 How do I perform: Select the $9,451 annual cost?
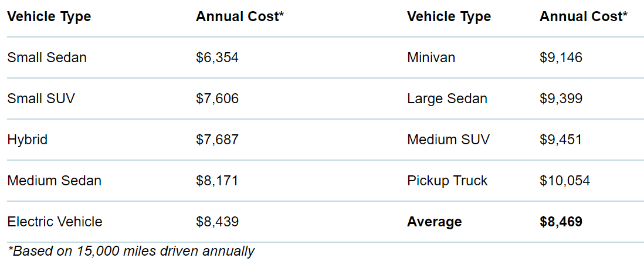point(561,140)
